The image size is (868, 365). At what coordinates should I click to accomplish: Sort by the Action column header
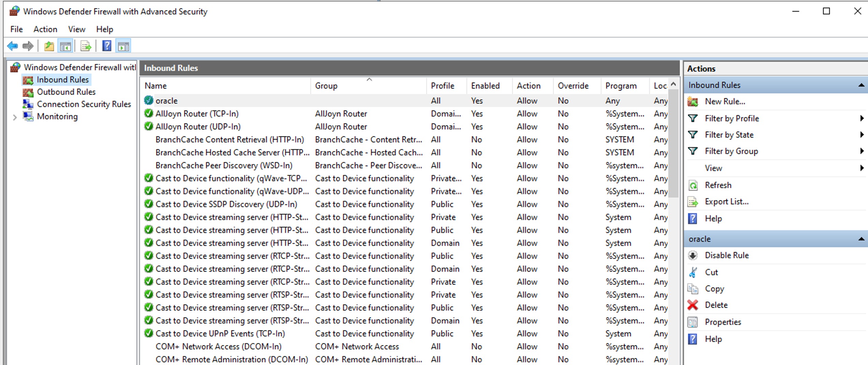[x=533, y=86]
